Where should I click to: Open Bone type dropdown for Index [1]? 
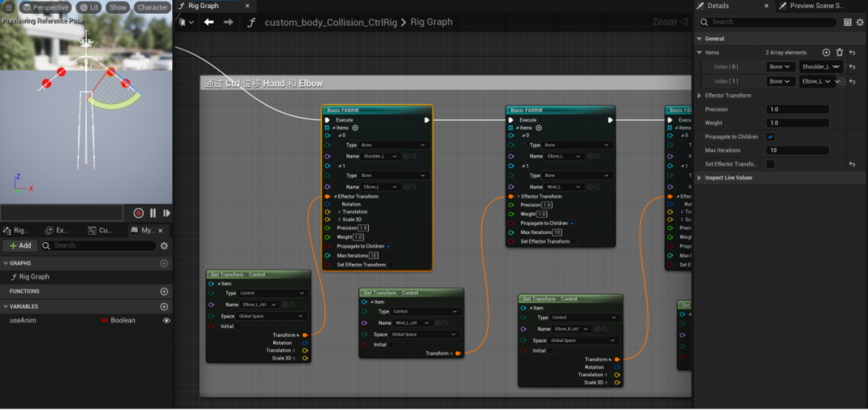[x=780, y=81]
